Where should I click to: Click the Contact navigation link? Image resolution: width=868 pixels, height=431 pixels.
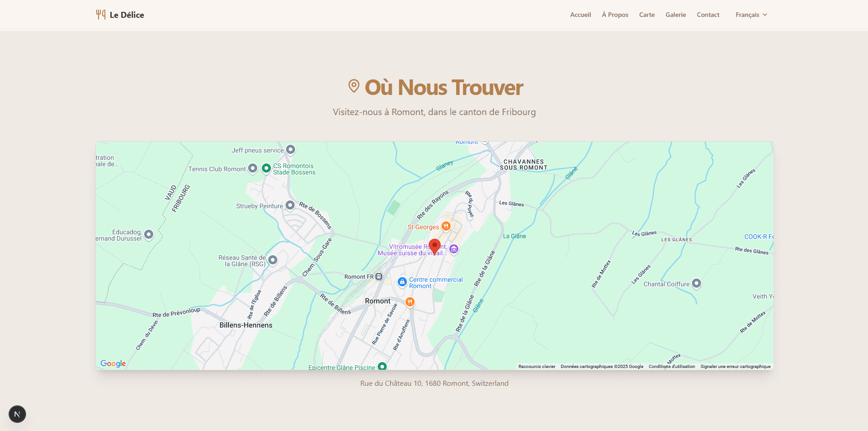708,15
